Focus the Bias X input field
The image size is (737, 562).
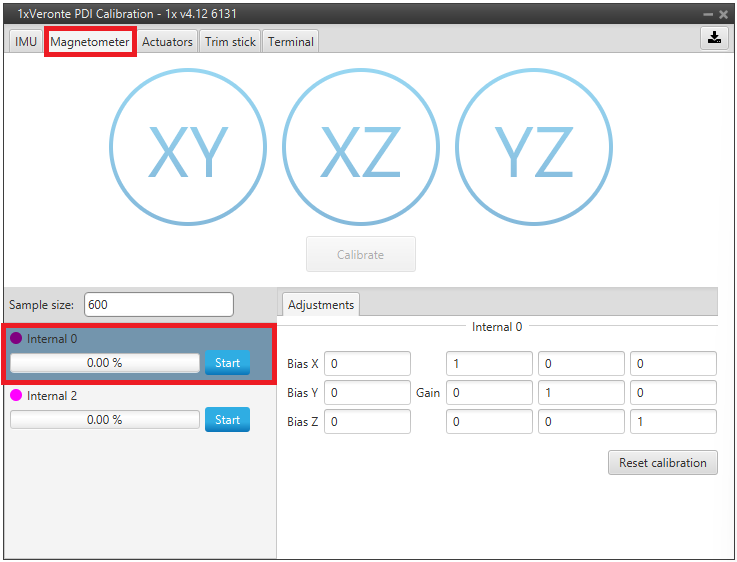[x=367, y=364]
